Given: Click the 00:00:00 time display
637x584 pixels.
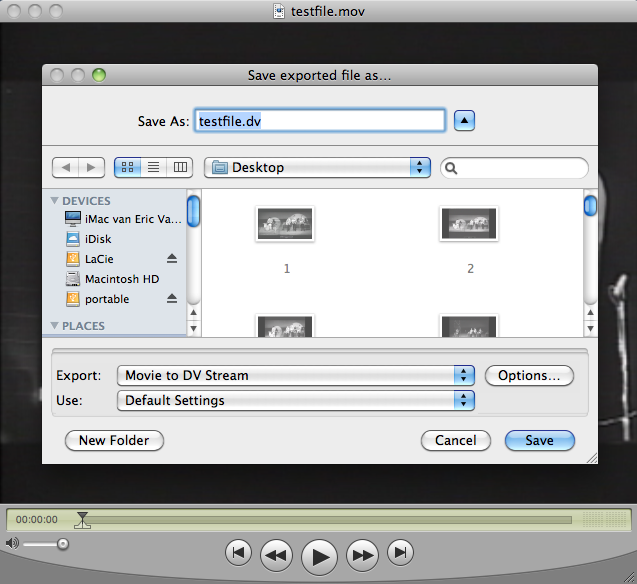Looking at the screenshot, I should 37,519.
